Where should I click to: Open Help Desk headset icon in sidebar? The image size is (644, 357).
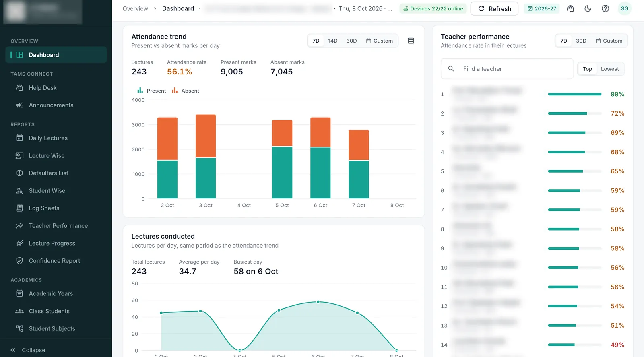tap(19, 88)
